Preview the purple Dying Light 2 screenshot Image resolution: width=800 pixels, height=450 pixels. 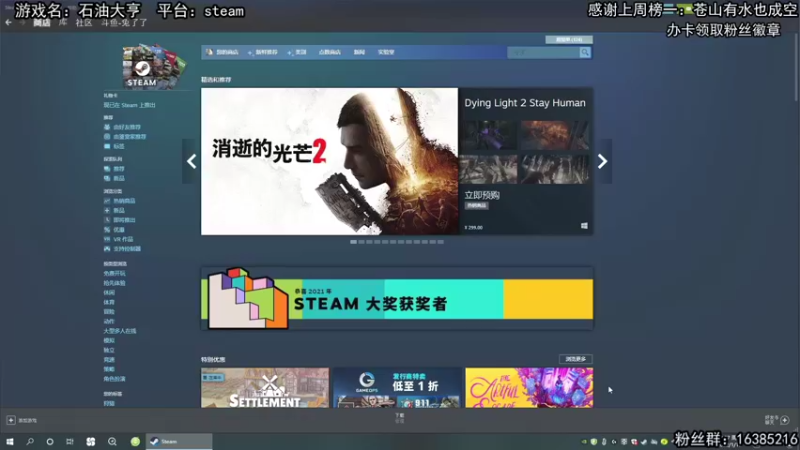488,135
